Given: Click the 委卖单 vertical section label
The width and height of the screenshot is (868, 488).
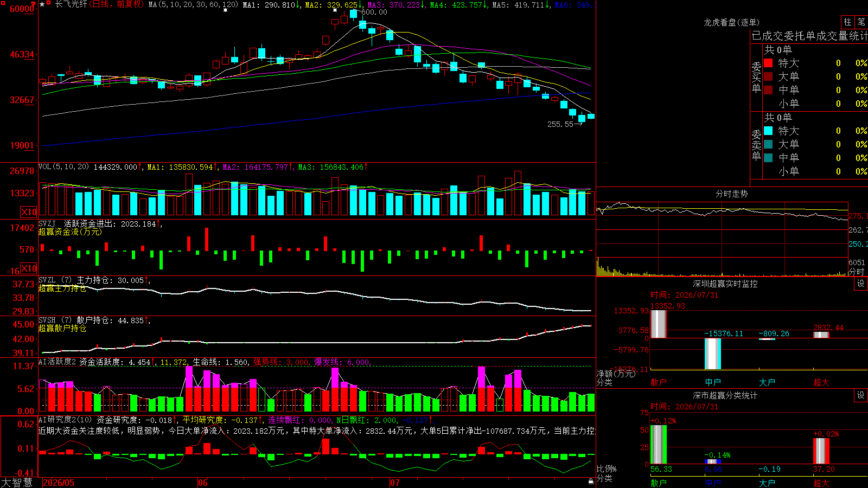Looking at the screenshot, I should click(756, 145).
